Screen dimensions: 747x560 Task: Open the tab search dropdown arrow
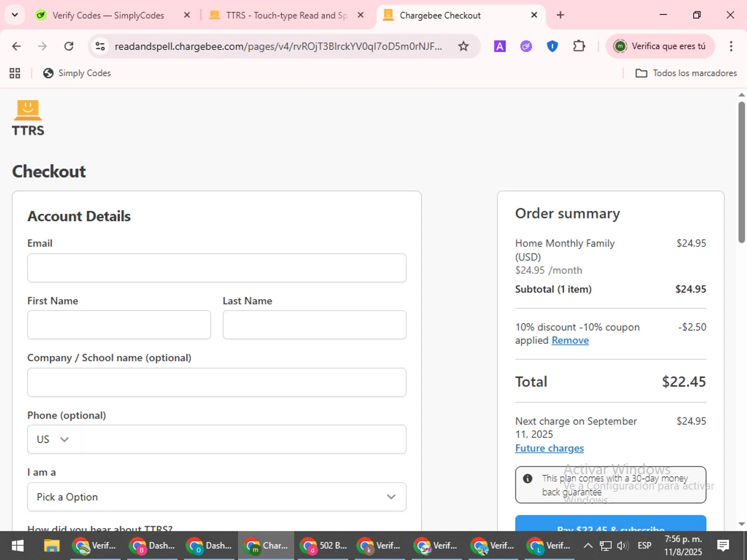15,15
